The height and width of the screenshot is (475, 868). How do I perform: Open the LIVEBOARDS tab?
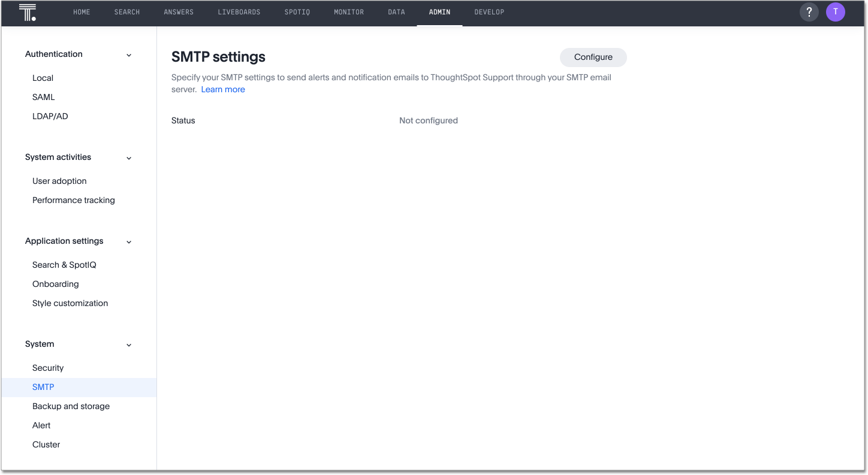pyautogui.click(x=239, y=11)
